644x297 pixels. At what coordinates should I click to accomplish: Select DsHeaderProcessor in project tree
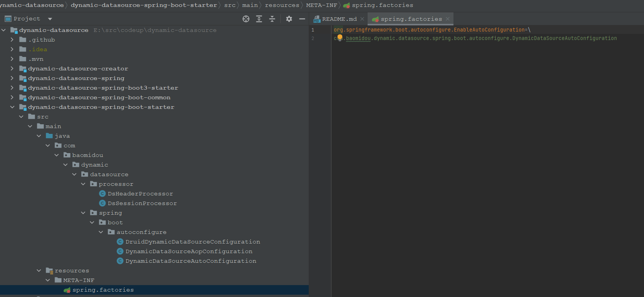[x=140, y=194]
